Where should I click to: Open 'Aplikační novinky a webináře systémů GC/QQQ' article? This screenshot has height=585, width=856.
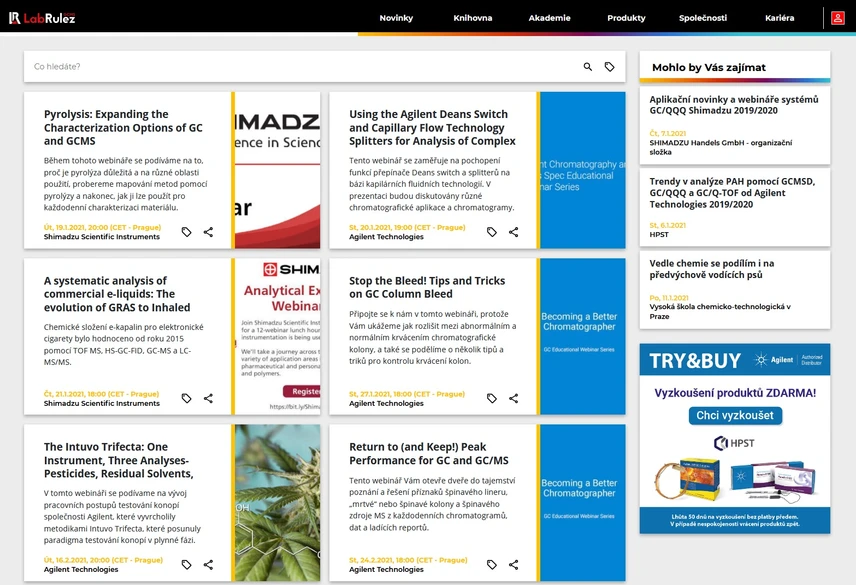734,105
